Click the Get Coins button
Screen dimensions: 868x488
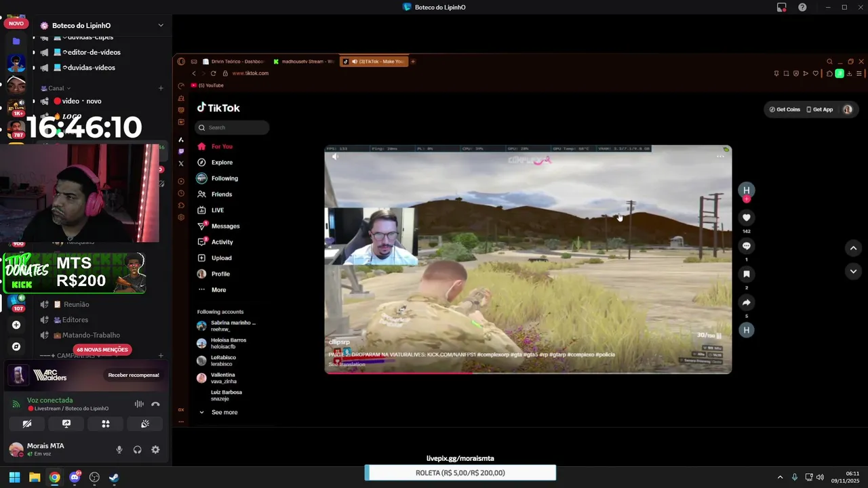pos(785,109)
